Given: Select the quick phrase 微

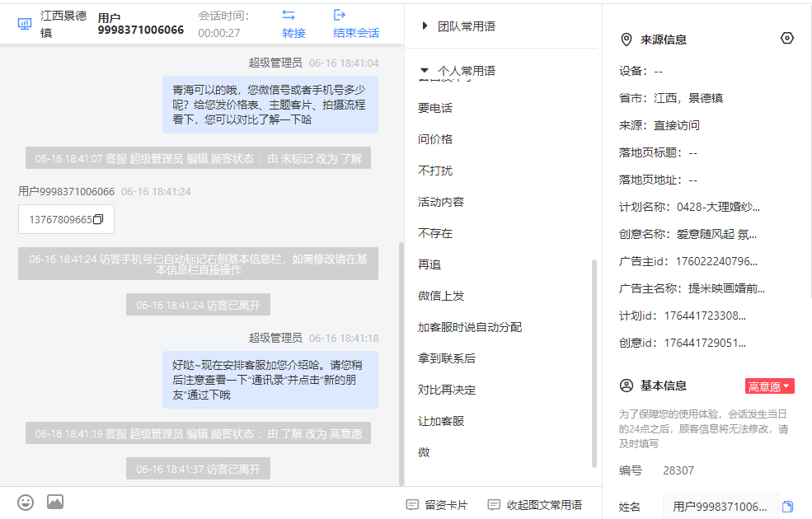Looking at the screenshot, I should 424,452.
